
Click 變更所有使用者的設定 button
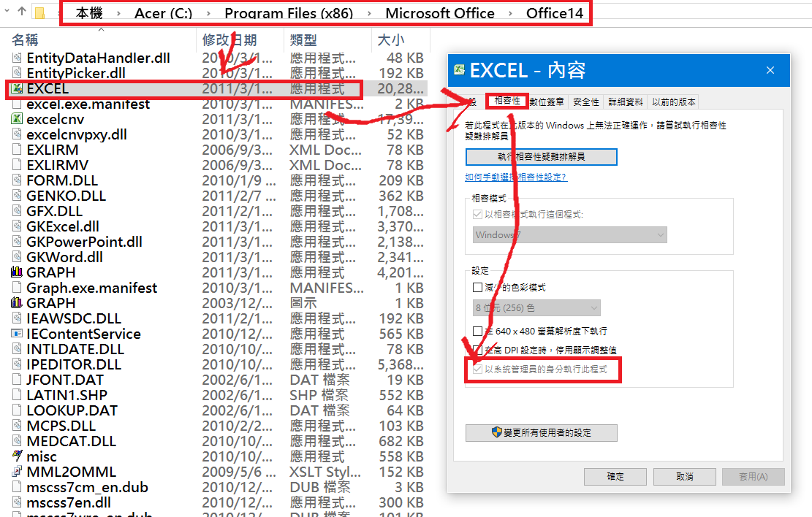click(x=541, y=432)
